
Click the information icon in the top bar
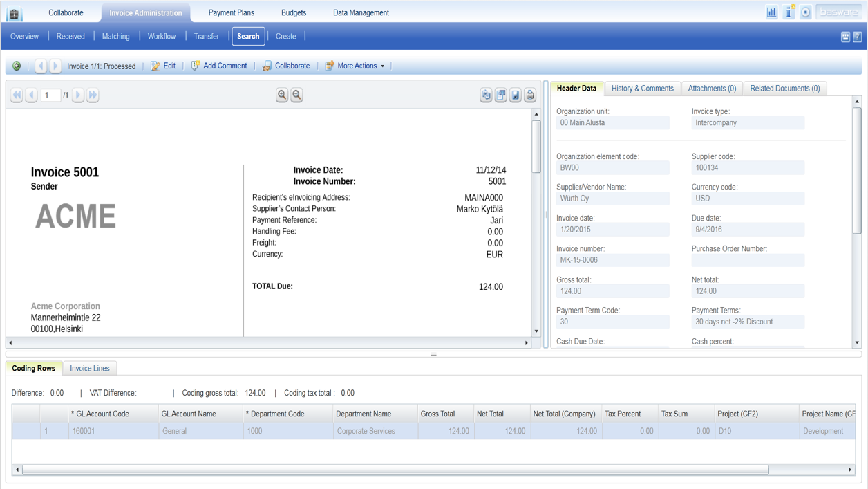789,12
